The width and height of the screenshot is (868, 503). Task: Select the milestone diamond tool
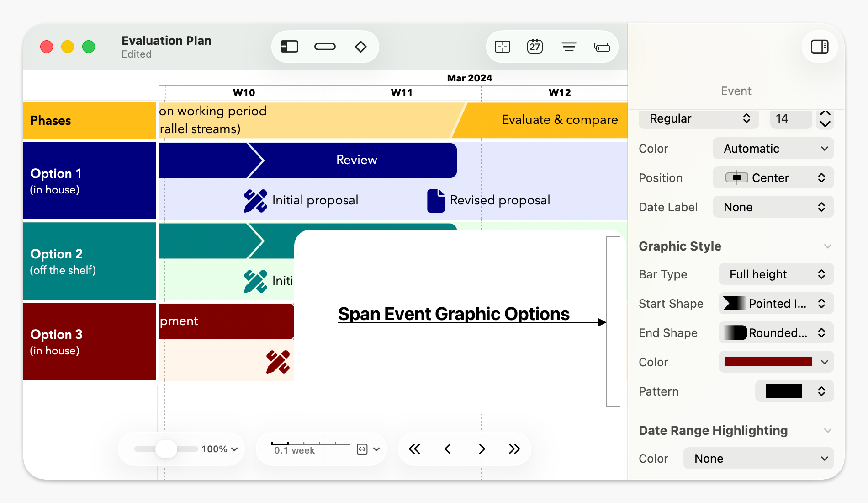[360, 46]
